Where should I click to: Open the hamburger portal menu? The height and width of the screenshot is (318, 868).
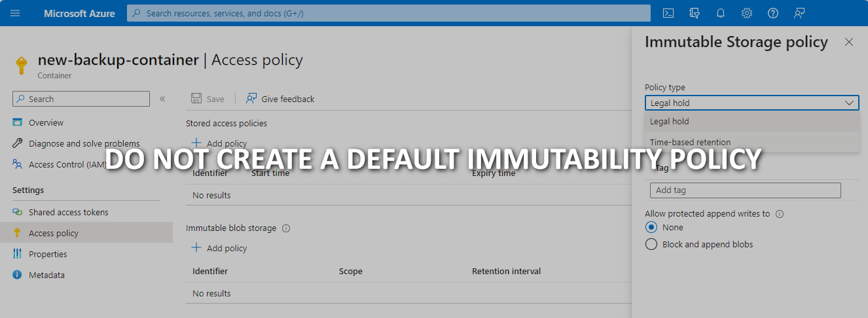pos(15,13)
